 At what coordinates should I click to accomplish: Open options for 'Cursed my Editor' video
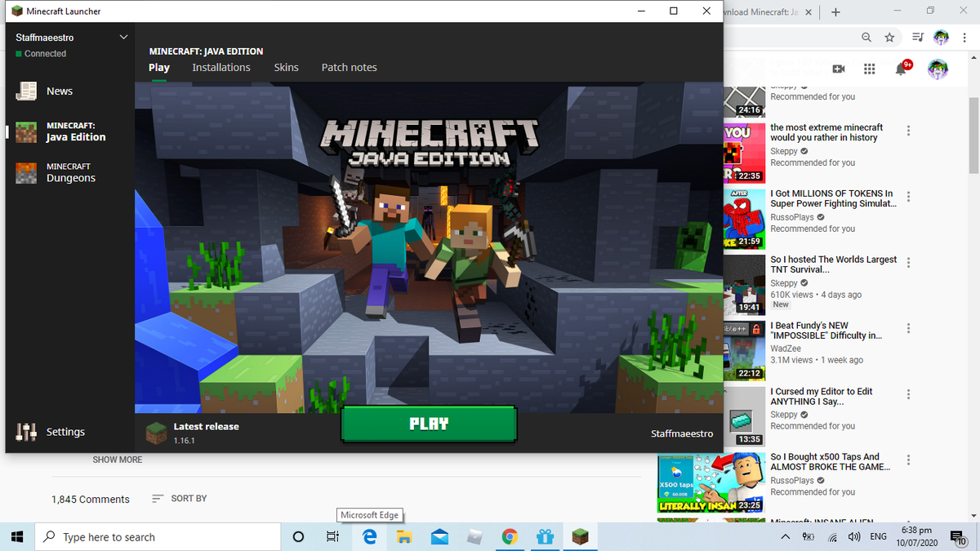pos(908,394)
